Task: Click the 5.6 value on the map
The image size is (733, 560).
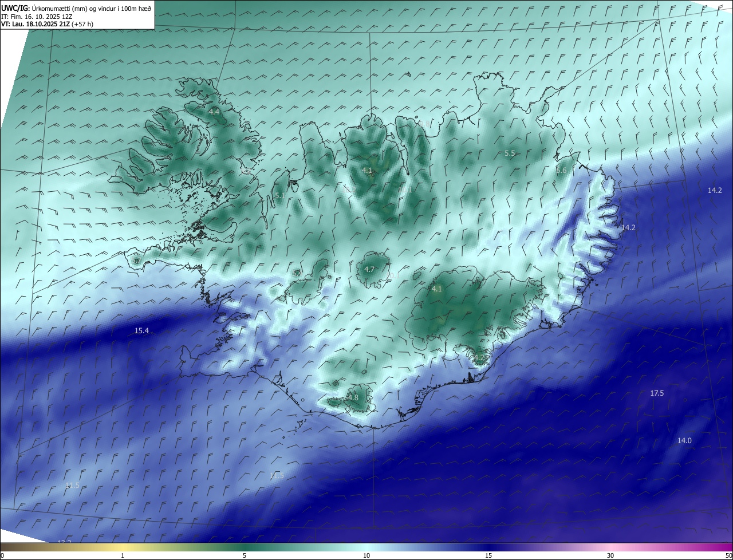Action: click(561, 171)
